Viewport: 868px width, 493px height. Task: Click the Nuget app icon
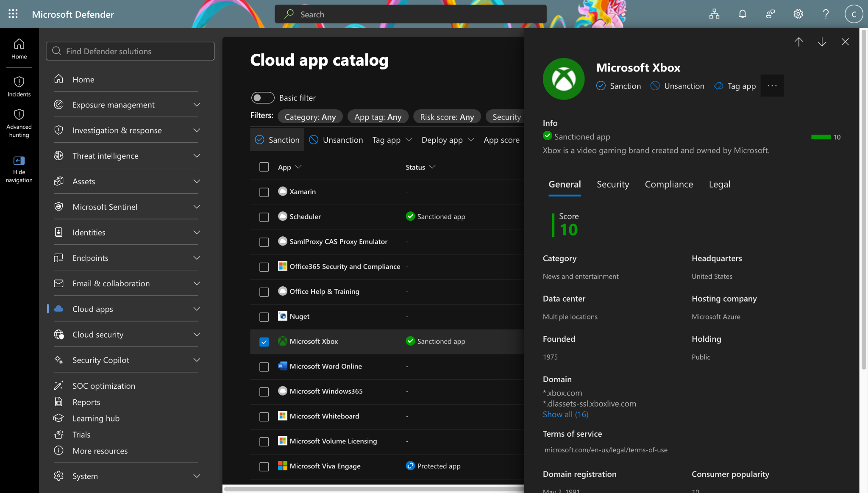coord(282,316)
